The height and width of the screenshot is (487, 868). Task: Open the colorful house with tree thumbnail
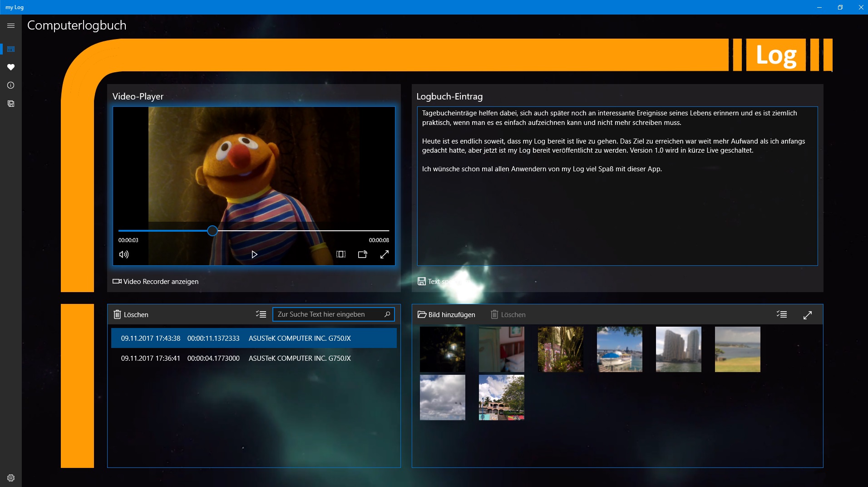(502, 398)
